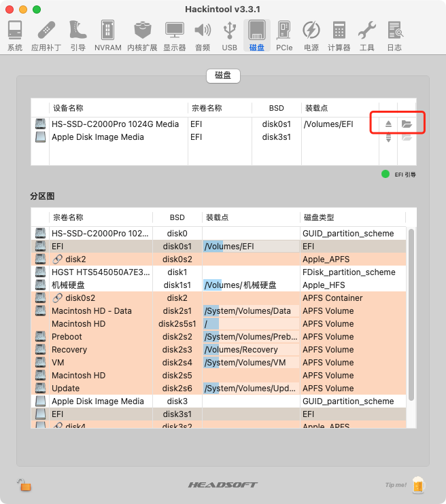Click the partition table vertical scrollbar
This screenshot has width=446, height=504.
click(x=411, y=315)
